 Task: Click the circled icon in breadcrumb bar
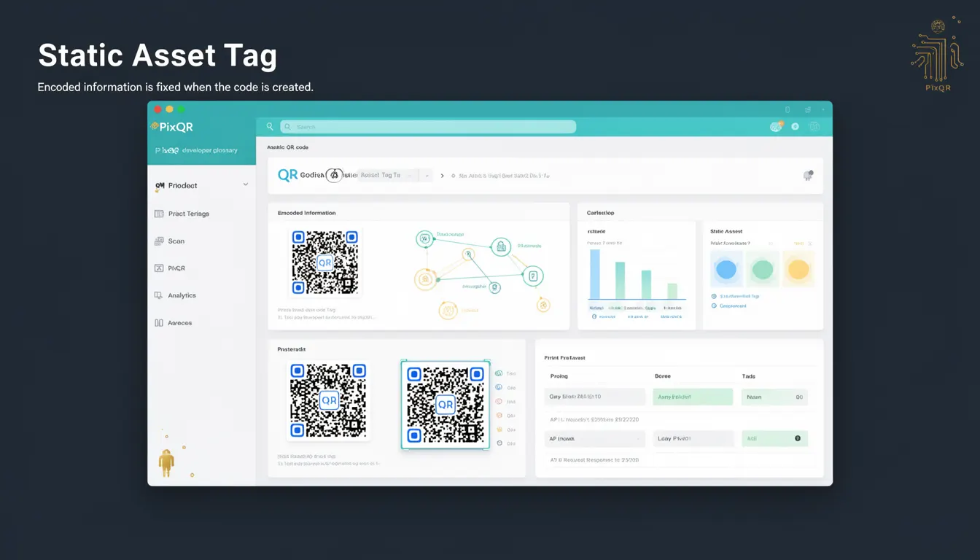[334, 175]
